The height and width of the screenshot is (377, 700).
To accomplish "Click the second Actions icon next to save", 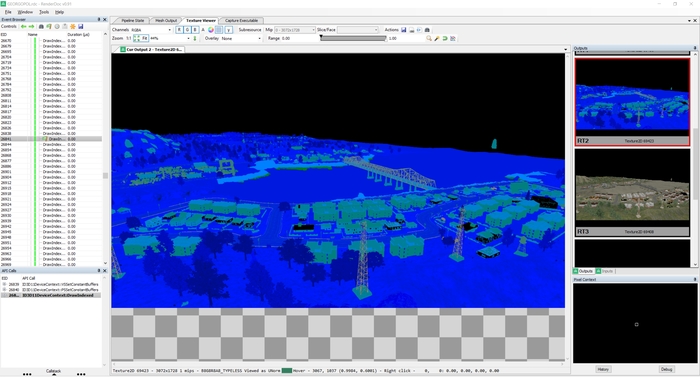I will coord(412,30).
